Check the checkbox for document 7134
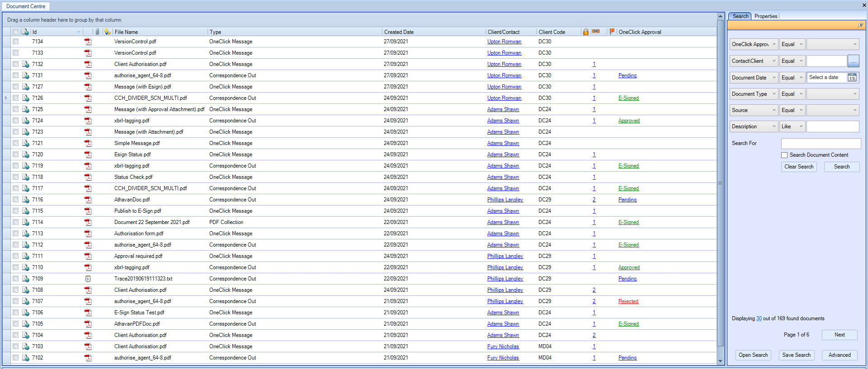 (x=16, y=42)
